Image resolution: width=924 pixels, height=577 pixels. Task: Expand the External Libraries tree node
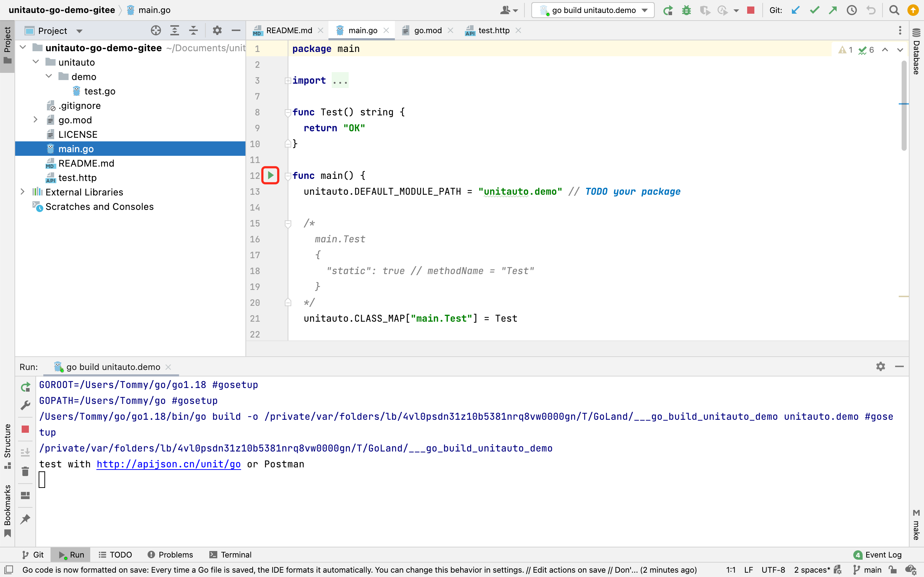(22, 192)
